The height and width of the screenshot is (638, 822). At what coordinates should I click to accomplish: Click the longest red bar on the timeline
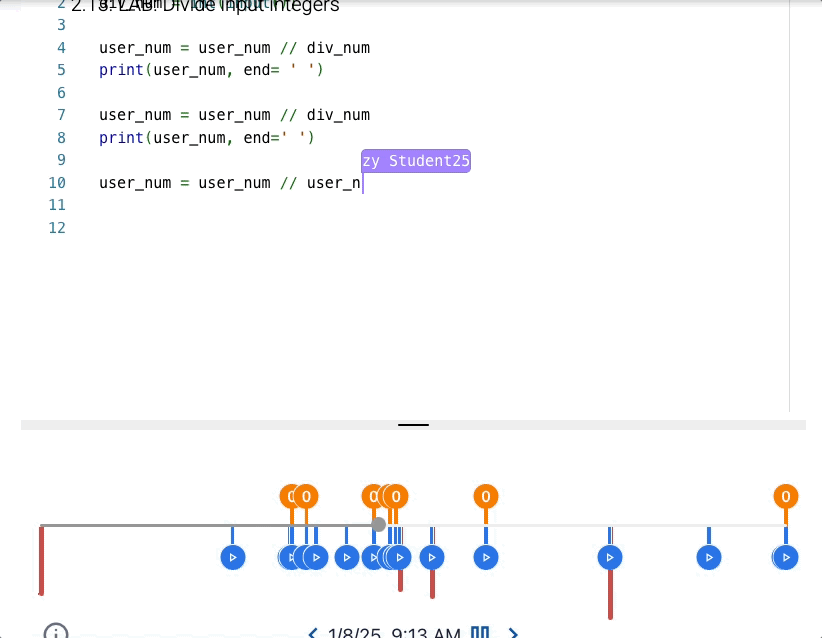tap(610, 594)
